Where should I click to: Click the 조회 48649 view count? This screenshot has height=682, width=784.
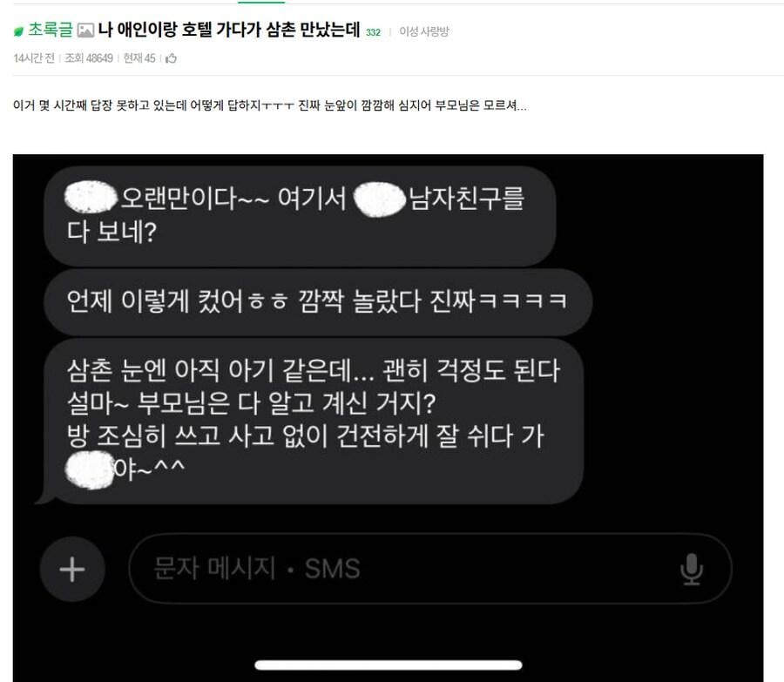coord(89,58)
